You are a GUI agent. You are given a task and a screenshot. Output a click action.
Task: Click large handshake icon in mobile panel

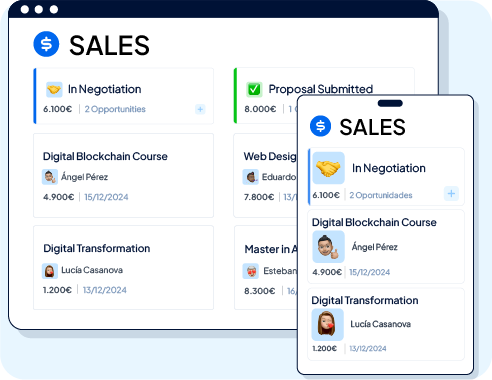coord(328,168)
